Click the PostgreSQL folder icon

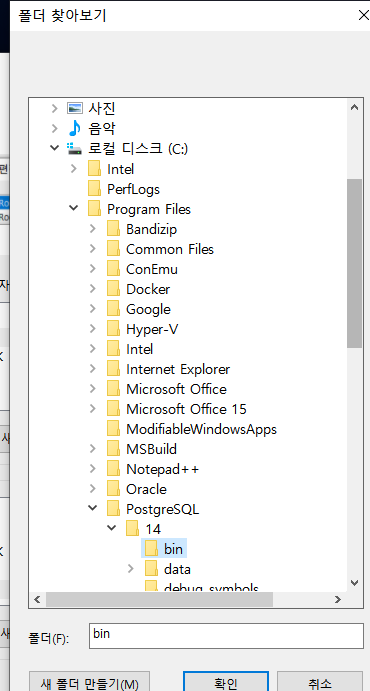[113, 509]
